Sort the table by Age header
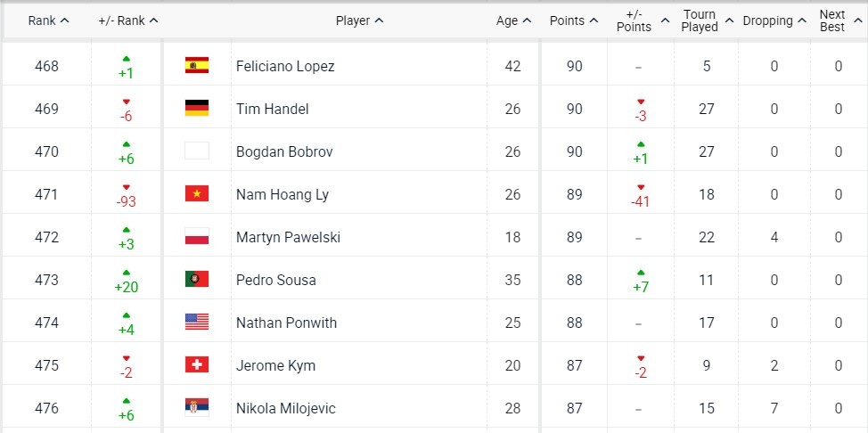The height and width of the screenshot is (433, 868). [x=513, y=20]
